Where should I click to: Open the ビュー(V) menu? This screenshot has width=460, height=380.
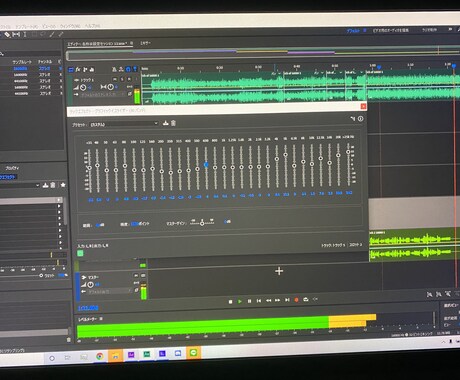click(x=49, y=26)
